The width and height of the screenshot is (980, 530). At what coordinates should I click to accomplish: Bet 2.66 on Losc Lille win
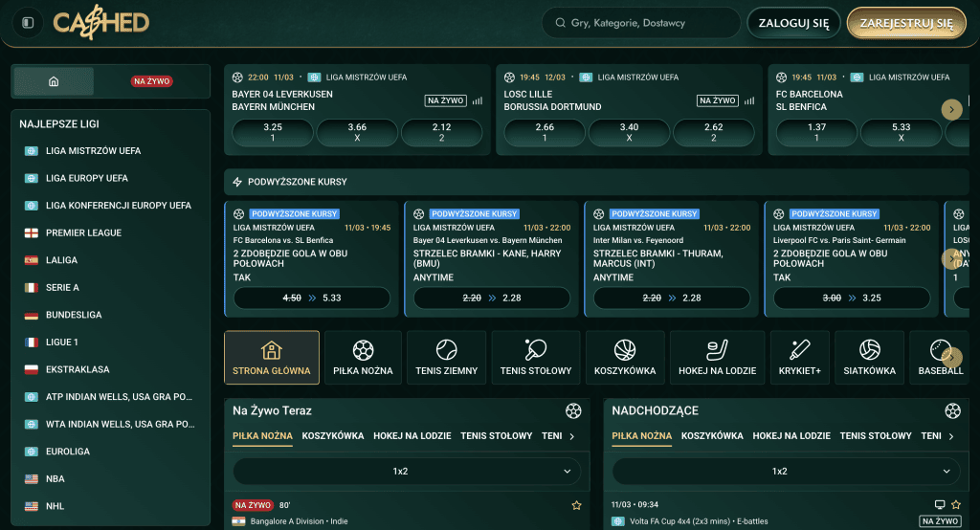coord(545,132)
